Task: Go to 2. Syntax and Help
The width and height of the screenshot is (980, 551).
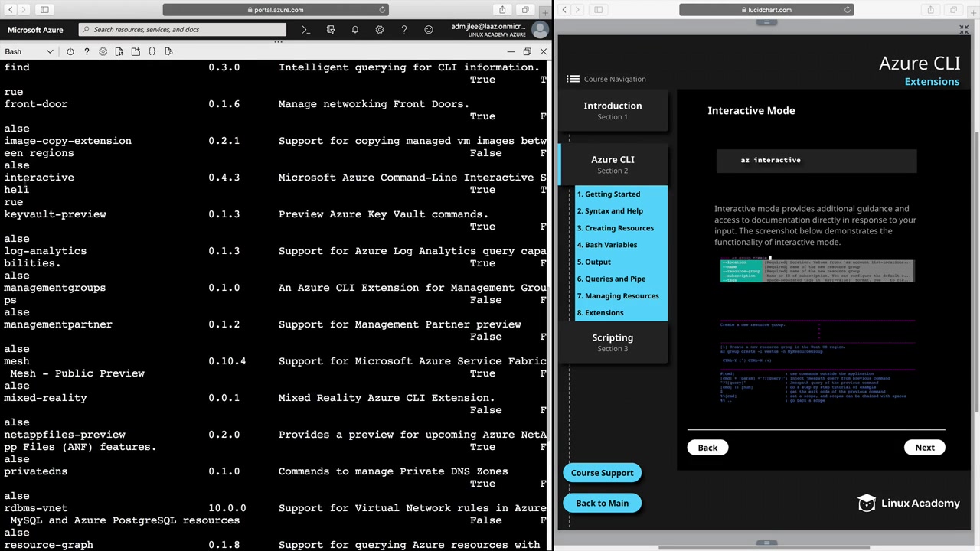Action: 610,211
